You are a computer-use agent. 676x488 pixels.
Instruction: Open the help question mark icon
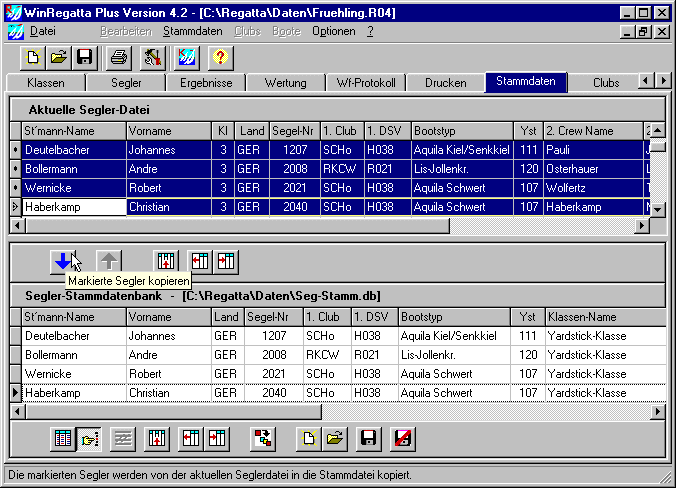click(219, 57)
